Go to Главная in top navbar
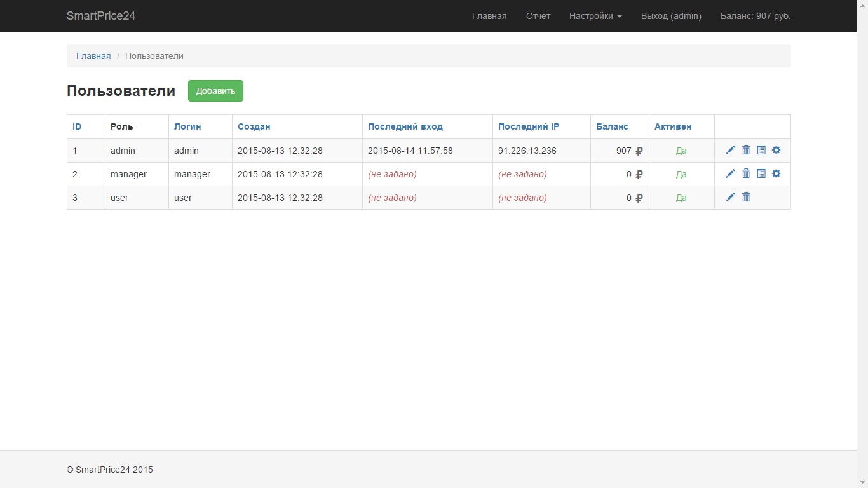This screenshot has width=868, height=488. pyautogui.click(x=489, y=16)
